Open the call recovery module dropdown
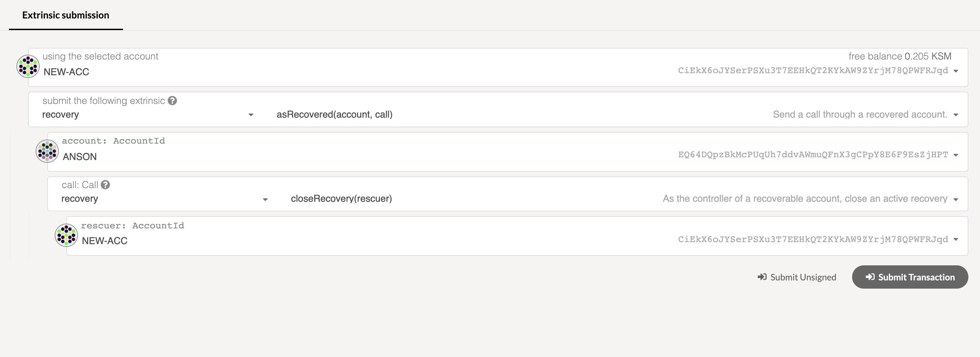Screen dimensions: 980x357 pos(265,199)
